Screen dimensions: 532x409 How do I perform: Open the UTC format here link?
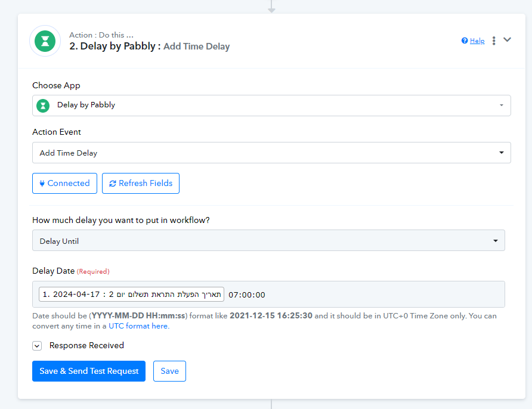[x=139, y=326]
